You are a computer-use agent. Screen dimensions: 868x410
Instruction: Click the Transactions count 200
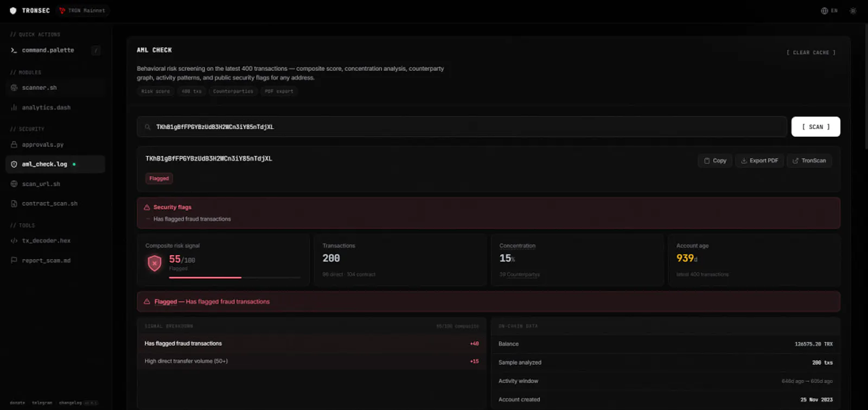[x=331, y=258]
